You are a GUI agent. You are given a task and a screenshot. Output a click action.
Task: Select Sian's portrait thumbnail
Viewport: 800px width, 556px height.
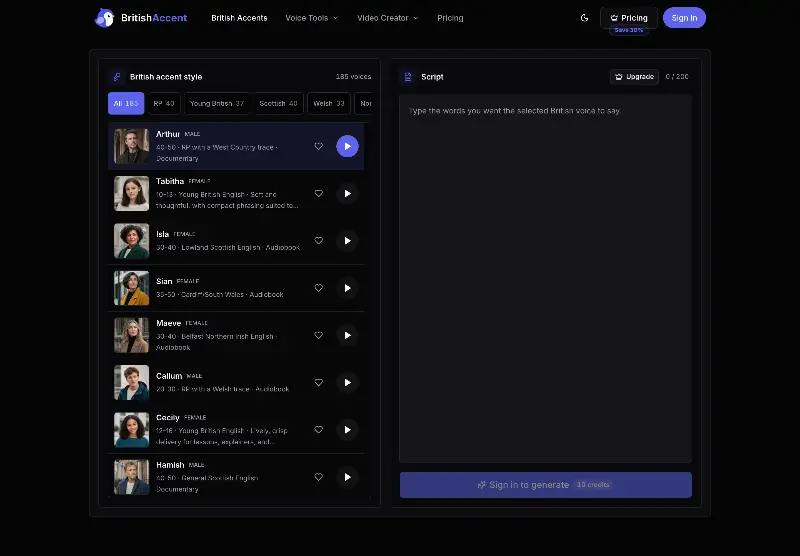(132, 288)
